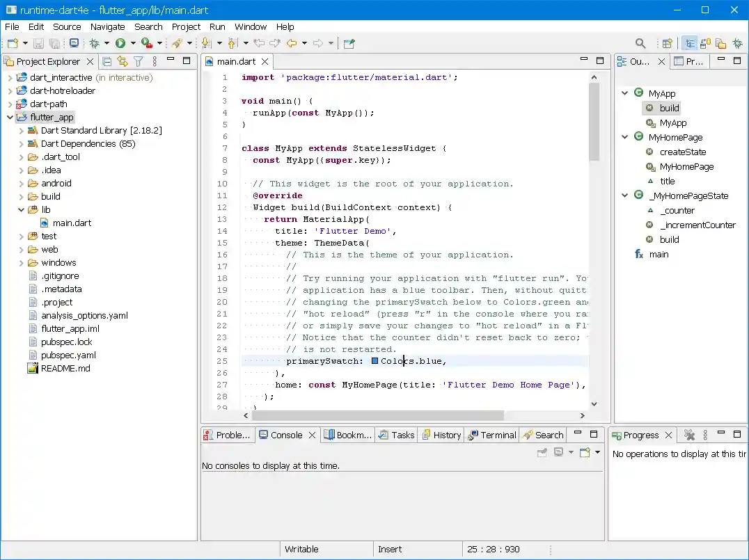Click the green Run button in toolbar
The image size is (749, 560).
point(120,43)
